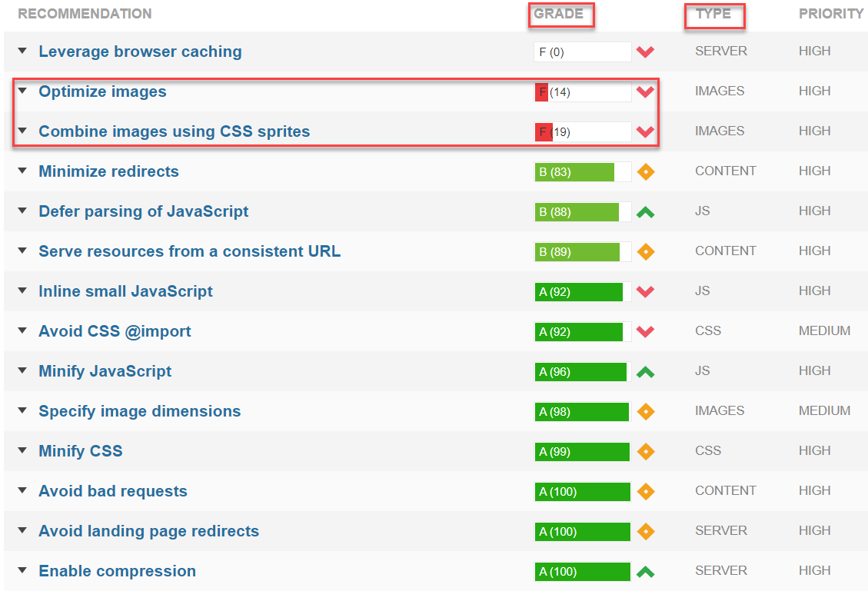Expand the Avoid landing page redirects triangle

click(x=22, y=530)
